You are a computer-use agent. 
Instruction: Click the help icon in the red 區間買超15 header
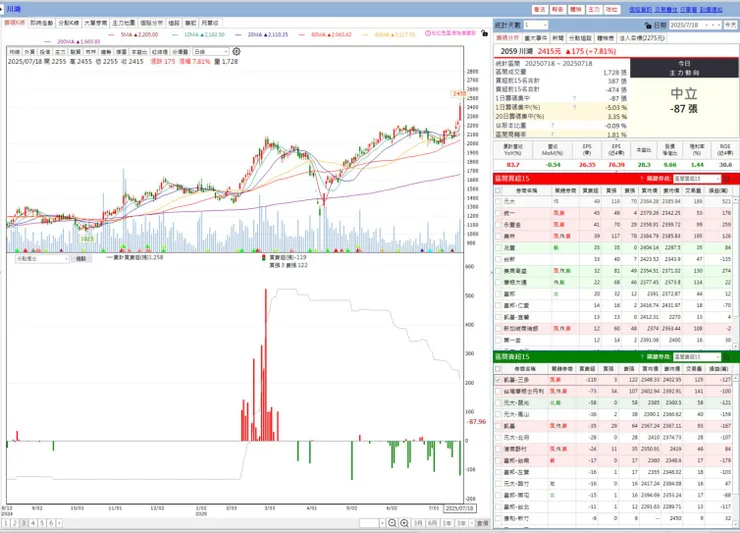tap(642, 179)
